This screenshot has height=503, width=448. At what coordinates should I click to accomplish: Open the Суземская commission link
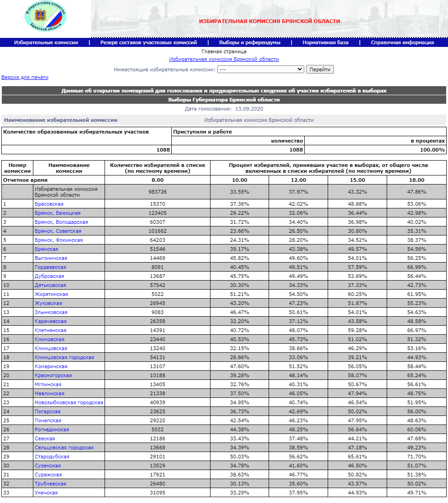pyautogui.click(x=48, y=466)
